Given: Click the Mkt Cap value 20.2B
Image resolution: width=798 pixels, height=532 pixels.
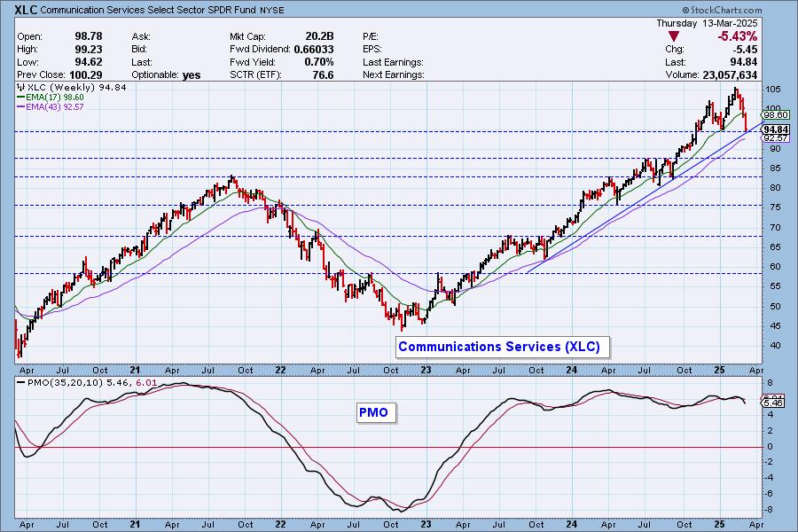Looking at the screenshot, I should [319, 36].
